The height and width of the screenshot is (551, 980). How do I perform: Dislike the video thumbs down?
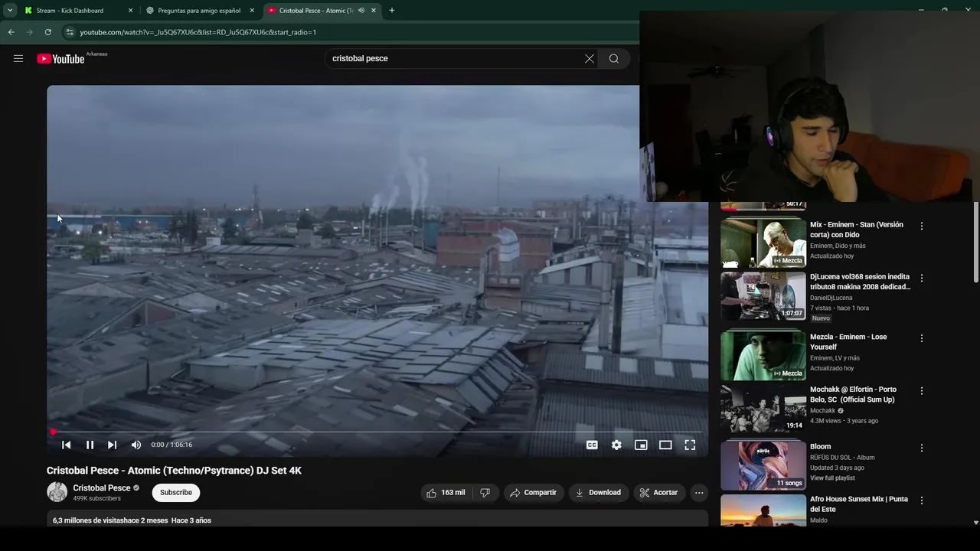click(485, 493)
